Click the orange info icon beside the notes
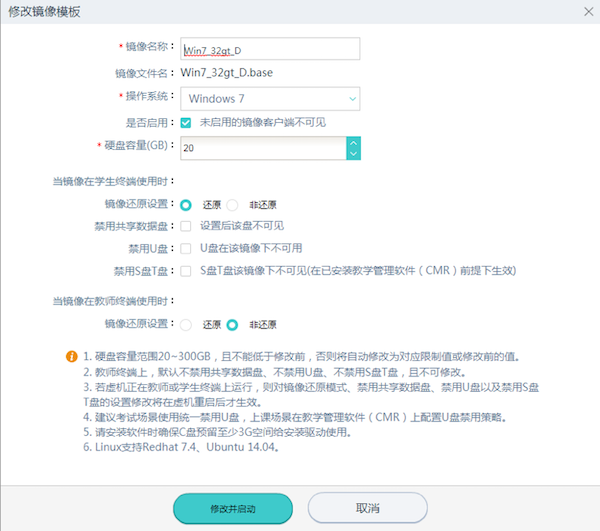This screenshot has width=600, height=531. 71,356
